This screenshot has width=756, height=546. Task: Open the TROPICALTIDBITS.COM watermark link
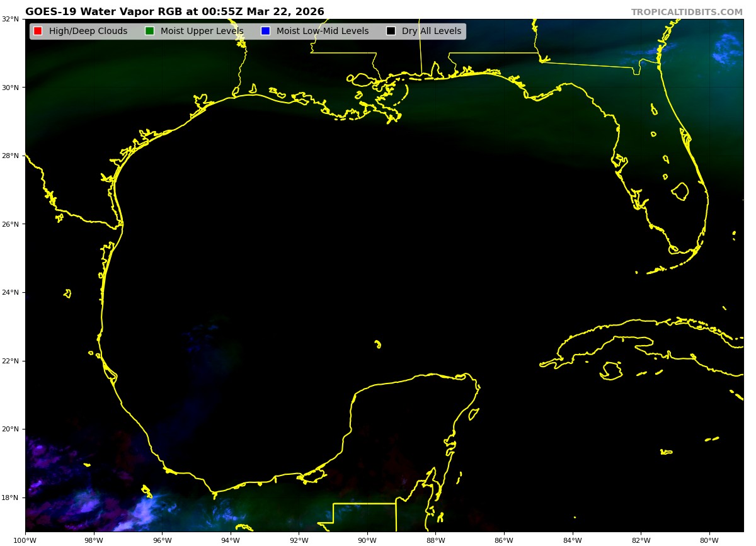coord(687,12)
